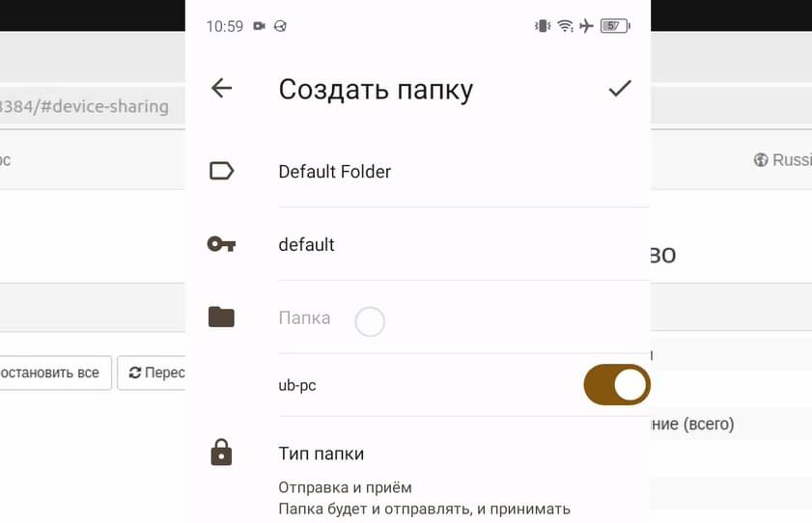Tap the Wi-Fi status bar icon
Viewport: 812px width, 523px height.
(565, 26)
